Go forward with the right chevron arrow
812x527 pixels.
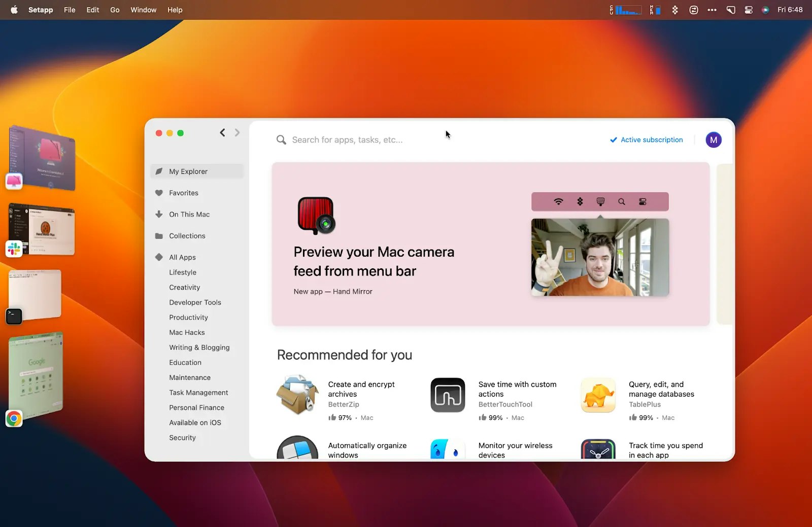(237, 133)
